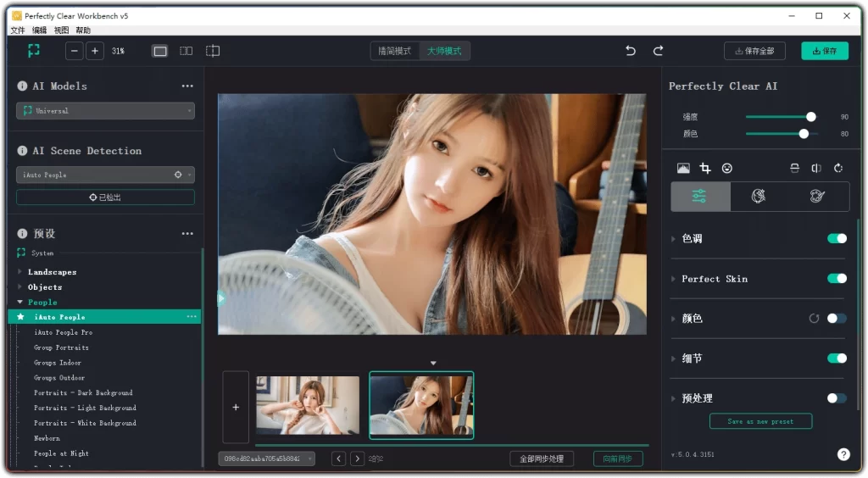Select split compare view icon
Screen dimensions: 868x478
click(x=213, y=51)
